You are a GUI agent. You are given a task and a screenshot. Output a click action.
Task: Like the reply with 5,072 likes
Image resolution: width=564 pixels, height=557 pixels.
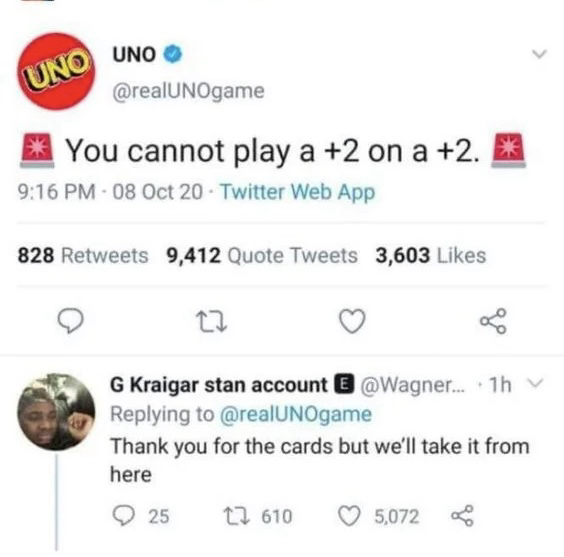pyautogui.click(x=379, y=516)
